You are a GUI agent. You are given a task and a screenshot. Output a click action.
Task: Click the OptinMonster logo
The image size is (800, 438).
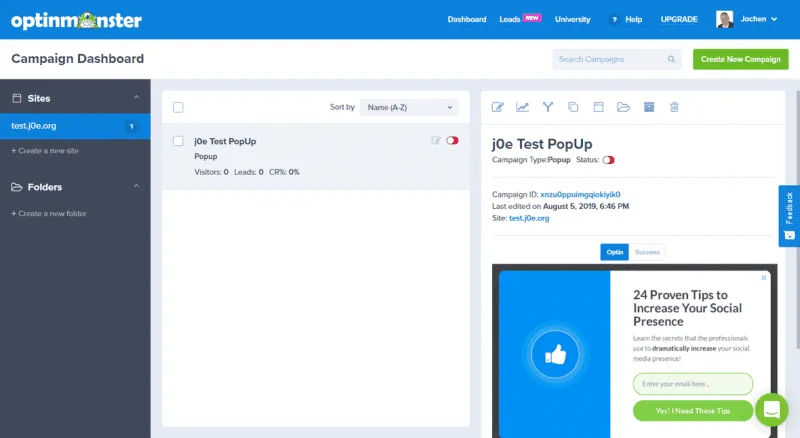(77, 20)
